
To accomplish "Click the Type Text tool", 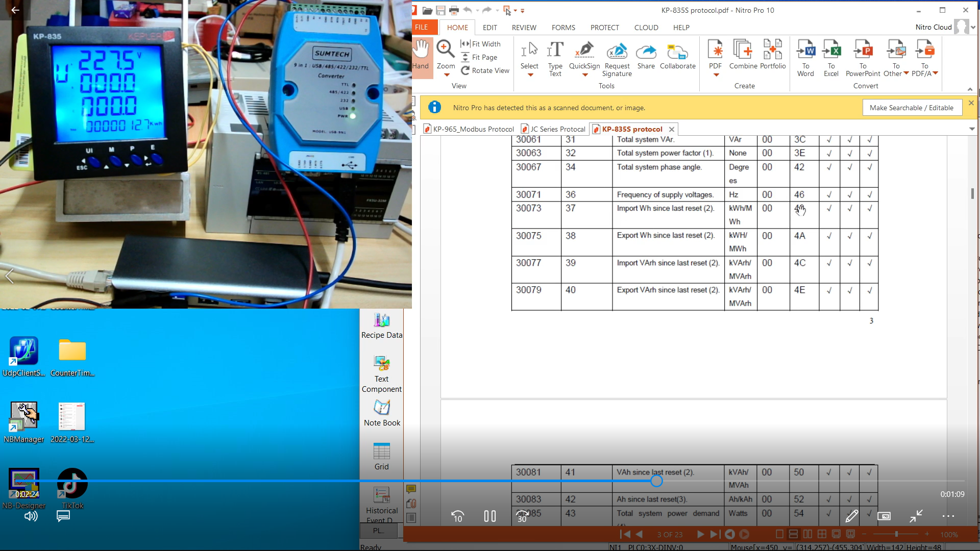I will 555,58.
